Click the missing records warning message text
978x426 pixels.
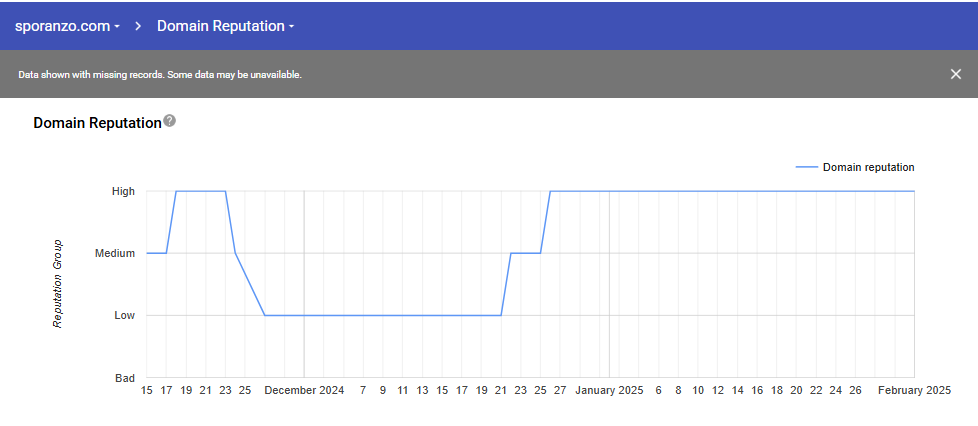tap(160, 75)
